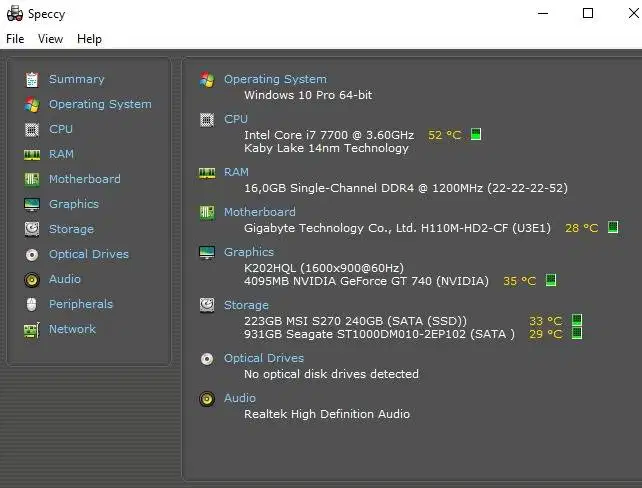Image resolution: width=642 pixels, height=488 pixels.
Task: Maximize the Speccy window
Action: point(588,13)
